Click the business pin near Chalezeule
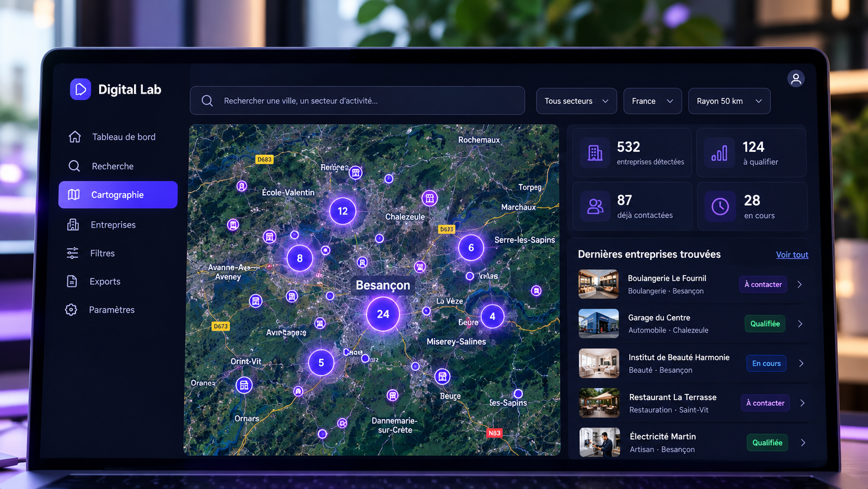This screenshot has height=489, width=868. click(x=429, y=198)
